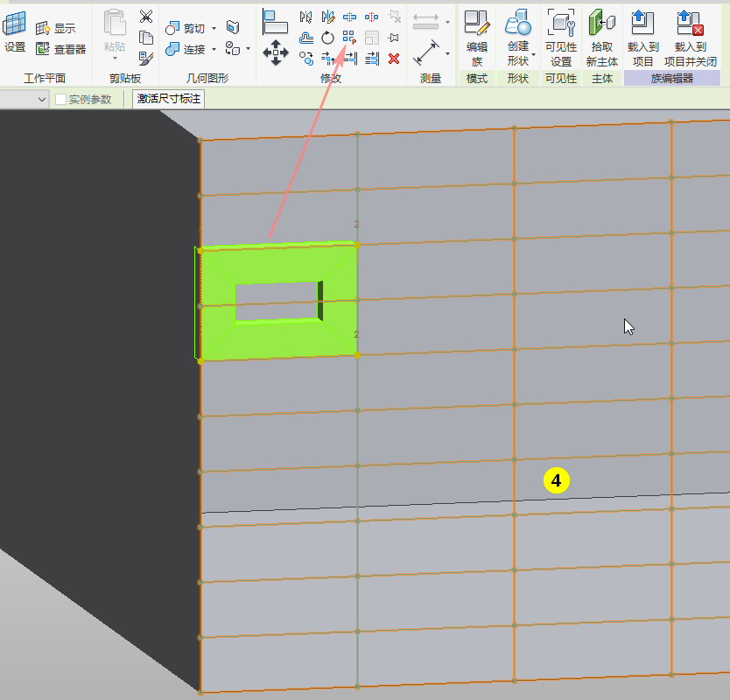The height and width of the screenshot is (700, 730).
Task: Click the scissors cut-to-clipboard icon
Action: pos(145,17)
